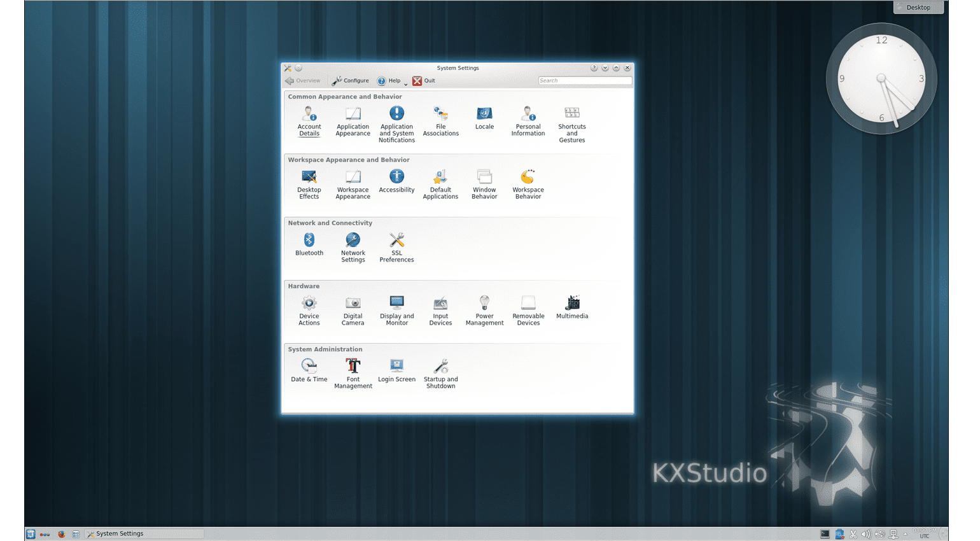Expand the Help dropdown menu
Viewport: 980px width, 541px height.
click(405, 83)
